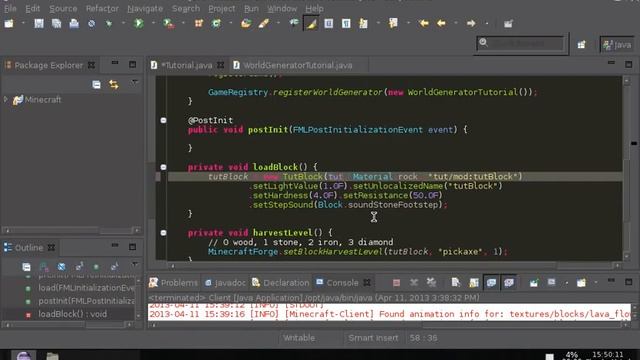Screen dimensions: 640x360
Task: Click the Open Type toolbar icon
Action: (246, 24)
